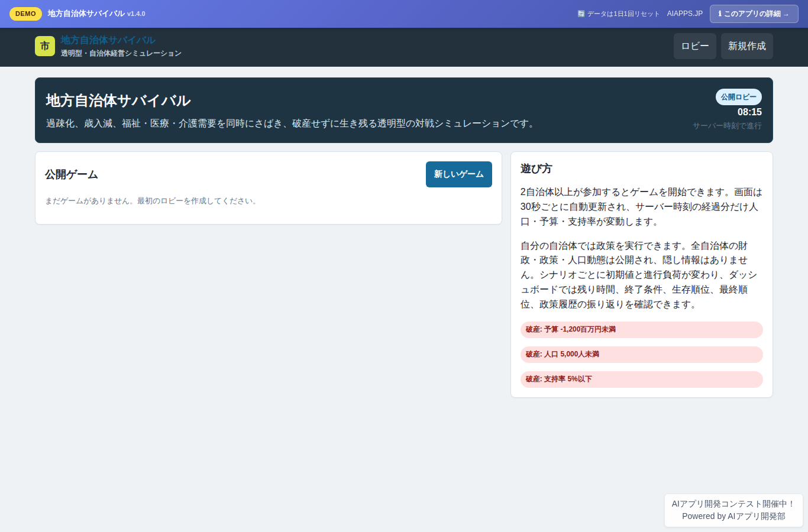
Task: Open このアプリの詳細 info button
Action: (x=754, y=14)
